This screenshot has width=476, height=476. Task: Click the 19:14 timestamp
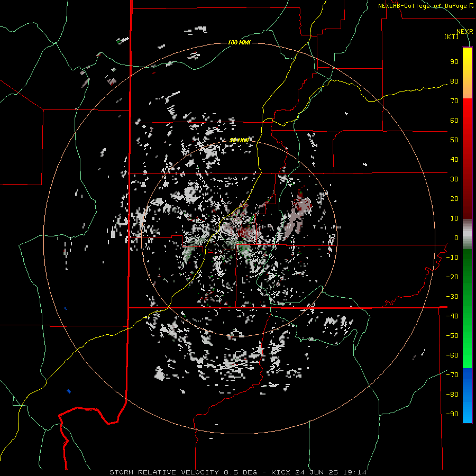pyautogui.click(x=355, y=472)
